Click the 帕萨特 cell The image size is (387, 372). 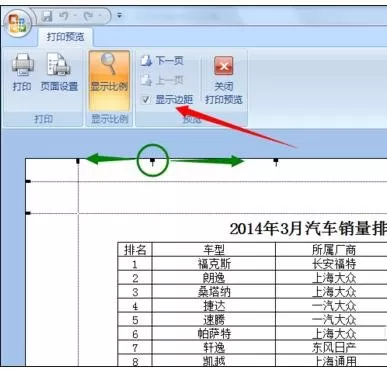tap(214, 334)
